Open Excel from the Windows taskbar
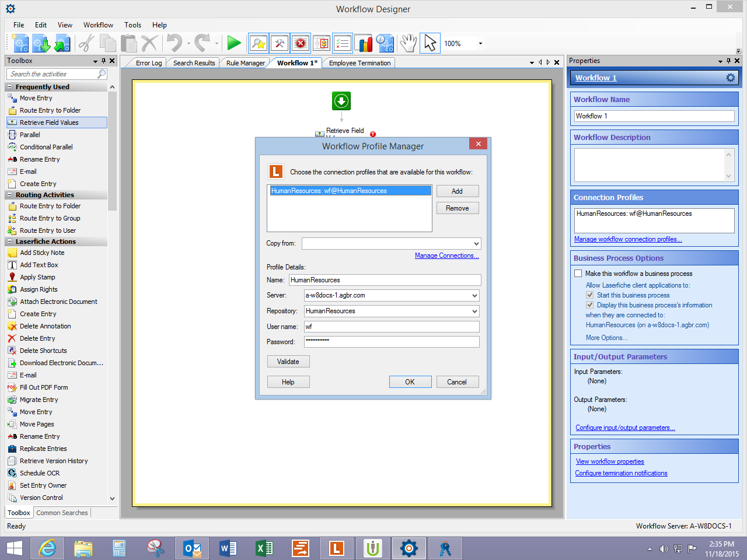The height and width of the screenshot is (560, 747). coord(264,548)
